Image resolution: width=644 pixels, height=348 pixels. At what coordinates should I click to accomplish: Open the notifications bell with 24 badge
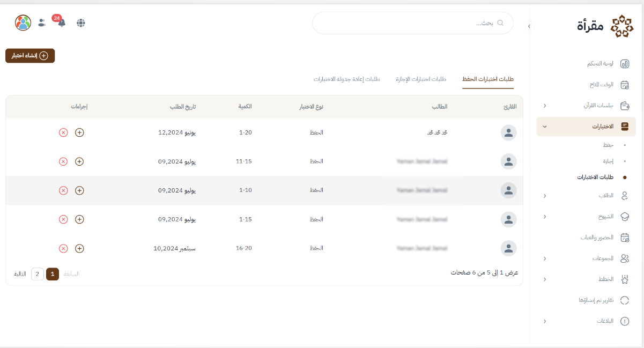click(61, 23)
